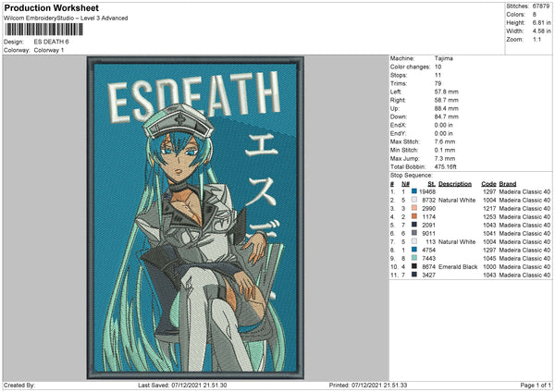The width and height of the screenshot is (555, 392).
Task: Click the gray swatch beside 9011 stitches
Action: coord(414,233)
